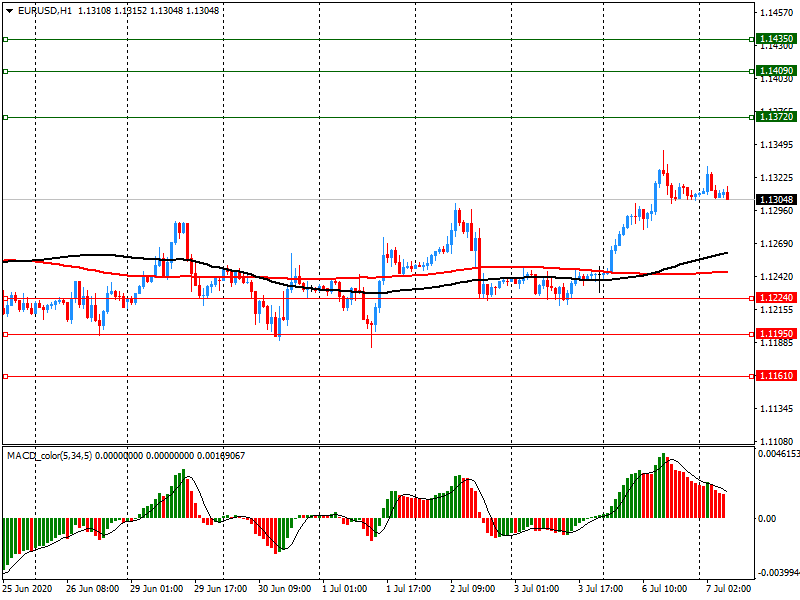Click the 6 Jul 10:00 time axis label

coord(662,589)
